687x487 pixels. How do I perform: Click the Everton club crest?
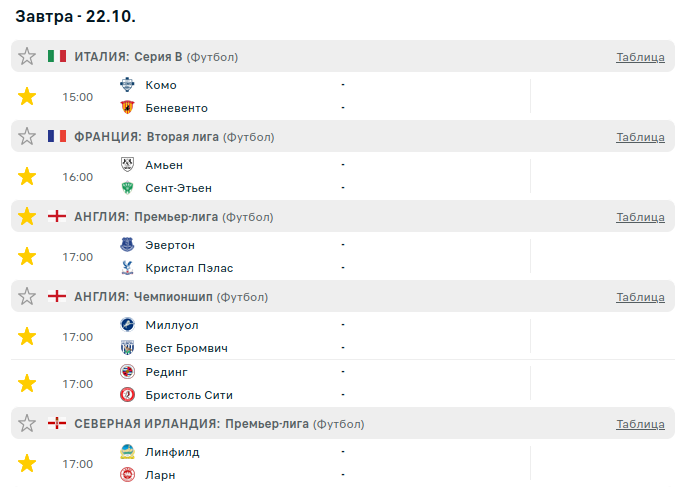tap(127, 245)
